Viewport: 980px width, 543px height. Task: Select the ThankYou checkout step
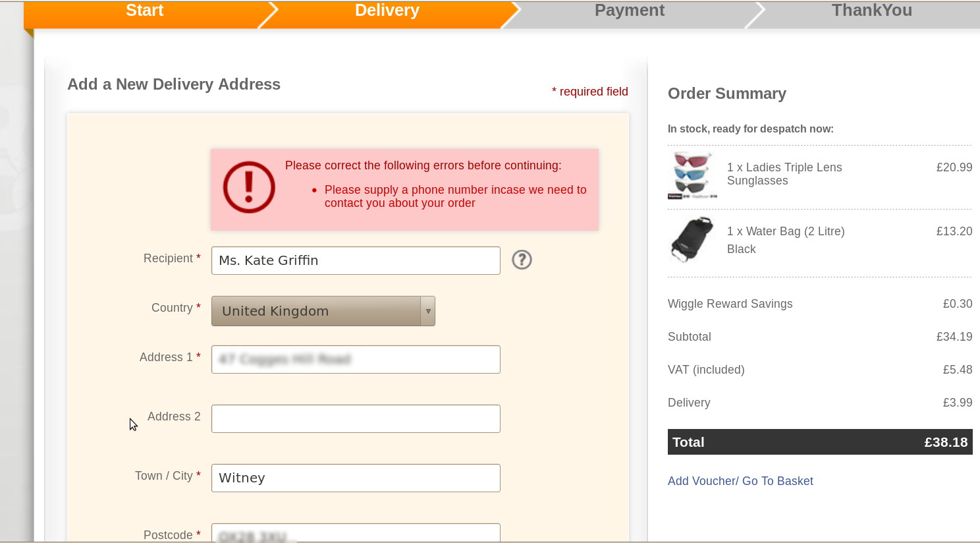[871, 12]
